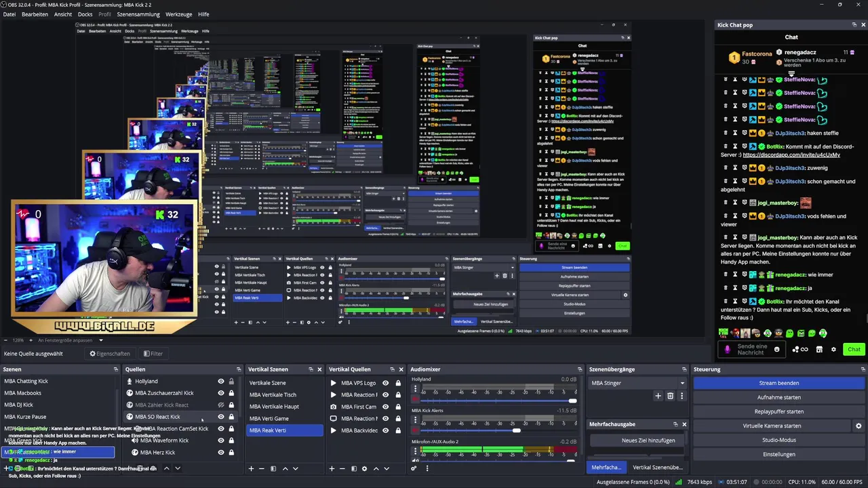868x488 pixels.
Task: Select the MBA Chatting Kick scene
Action: 58,381
